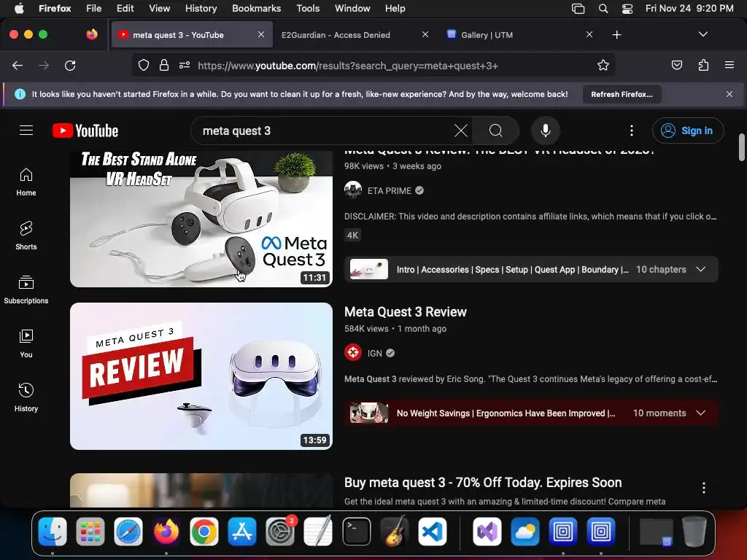Open Buy meta quest 3 ad link
Viewport: 747px width, 560px height.
point(483,483)
